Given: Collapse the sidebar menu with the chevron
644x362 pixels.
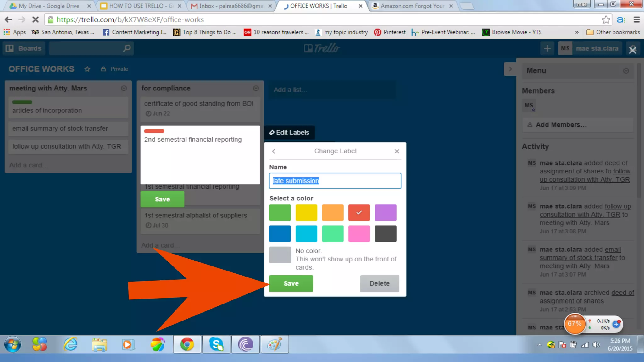Looking at the screenshot, I should pyautogui.click(x=510, y=69).
